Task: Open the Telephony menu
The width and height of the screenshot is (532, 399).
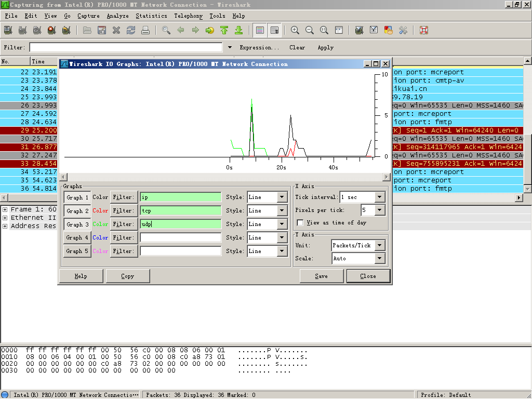Action: (188, 16)
